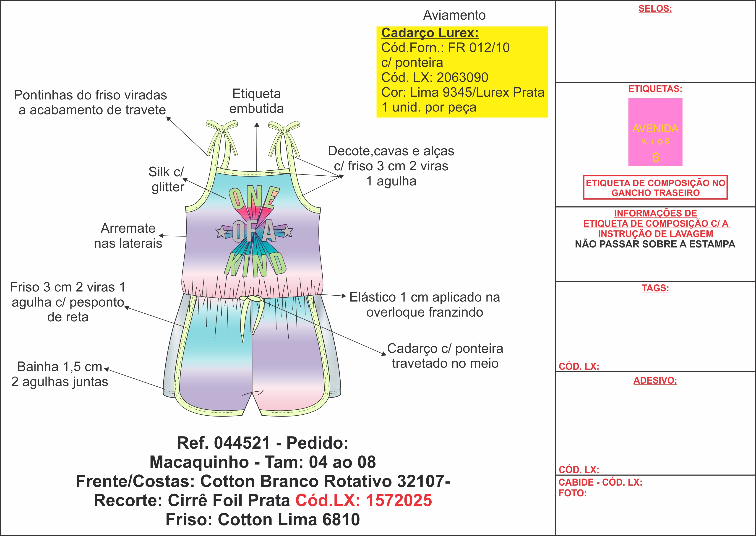
Task: Click the red Cód.LX: 1572025 text
Action: coord(363,500)
